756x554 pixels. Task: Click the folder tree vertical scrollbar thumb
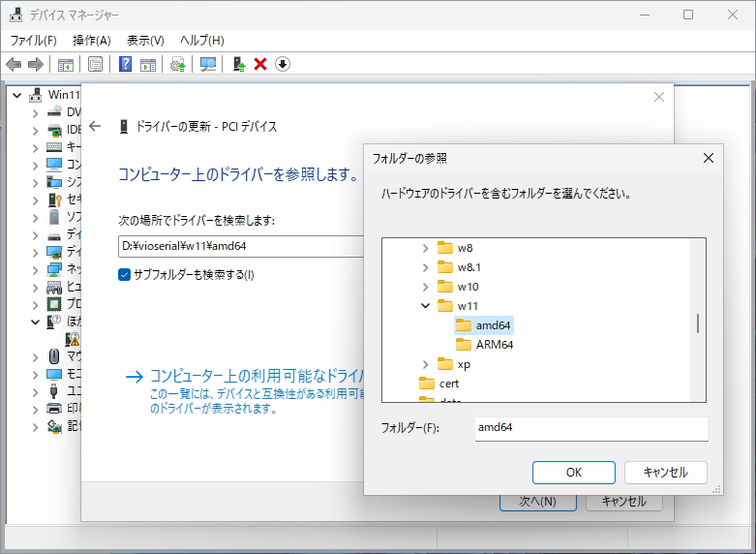tap(698, 323)
